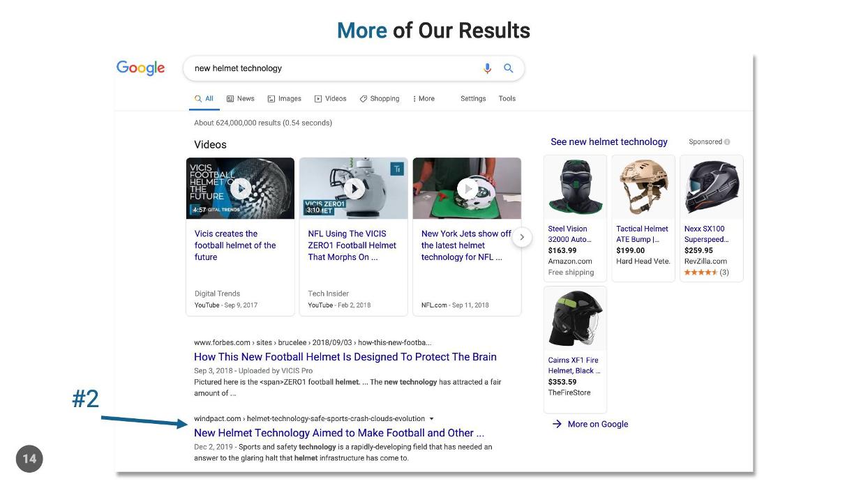
Task: Open the Steel Vision 32000 Auto product image
Action: 576,187
